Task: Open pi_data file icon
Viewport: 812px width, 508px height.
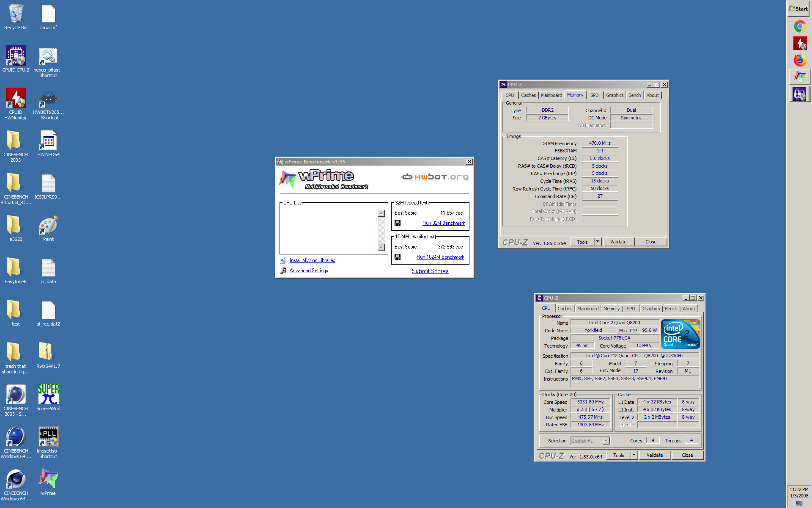Action: point(48,271)
